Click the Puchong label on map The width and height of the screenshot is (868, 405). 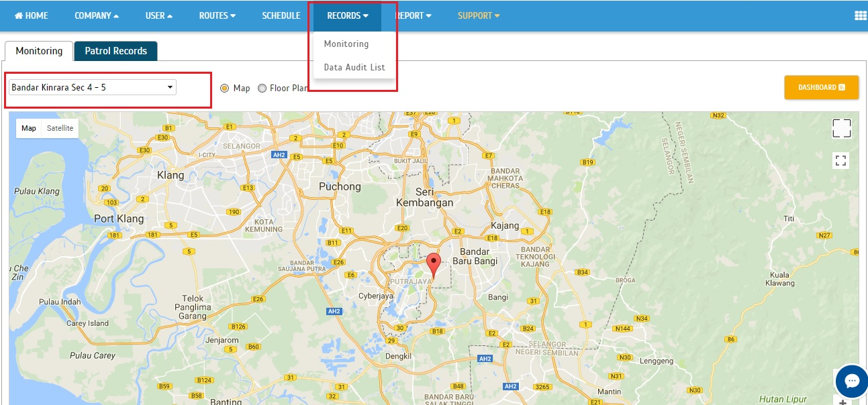click(x=340, y=186)
